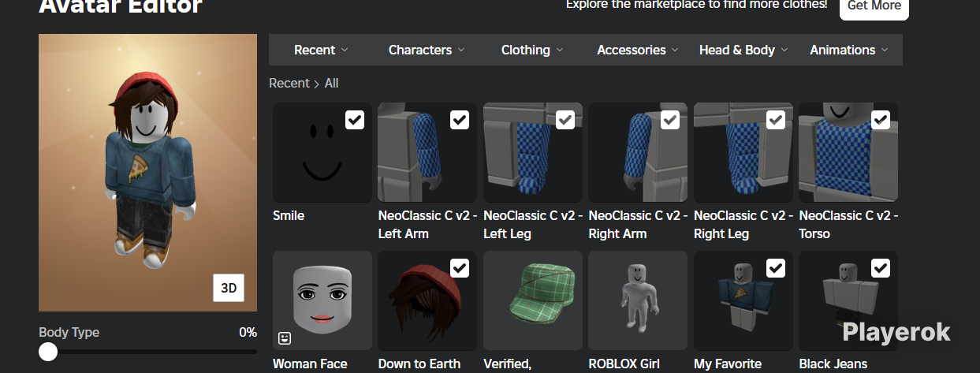
Task: Uncheck the Black Jeans item
Action: (x=881, y=268)
